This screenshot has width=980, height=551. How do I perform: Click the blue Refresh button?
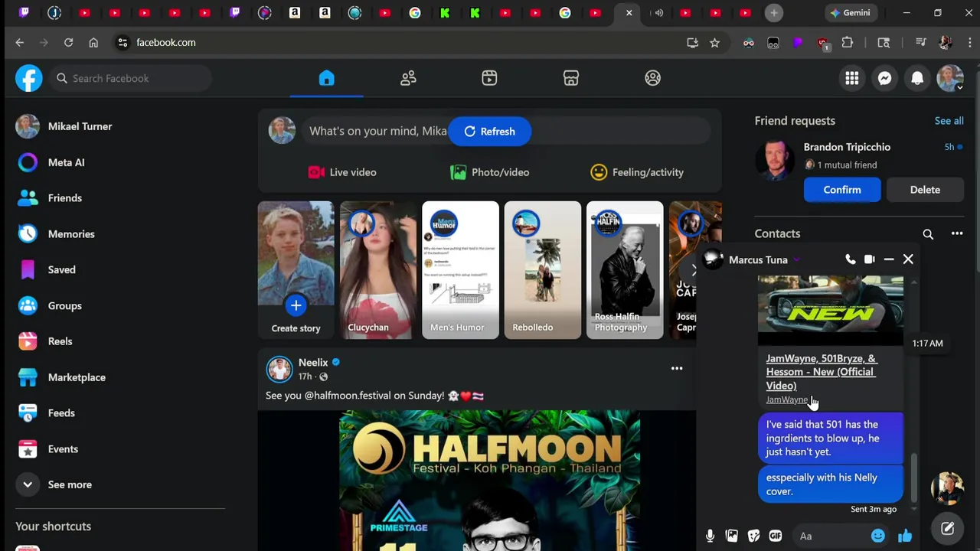coord(489,131)
